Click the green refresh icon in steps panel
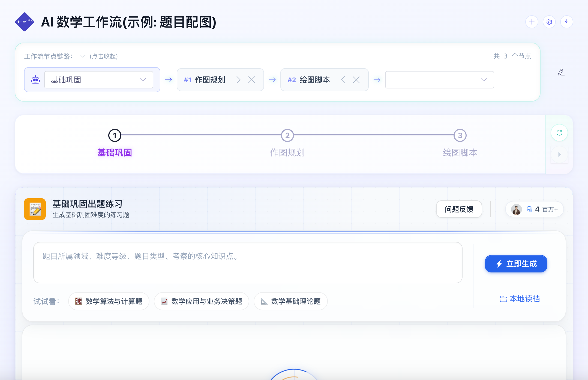 (559, 133)
